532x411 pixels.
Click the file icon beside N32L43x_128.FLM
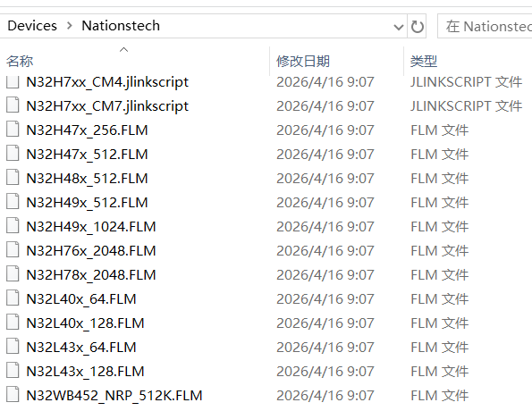(13, 370)
